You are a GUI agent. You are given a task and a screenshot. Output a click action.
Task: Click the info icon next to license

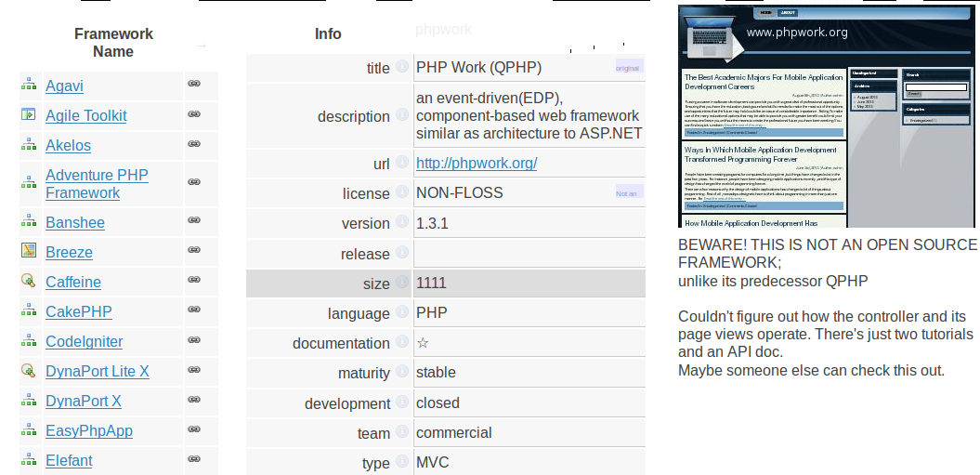coord(402,191)
